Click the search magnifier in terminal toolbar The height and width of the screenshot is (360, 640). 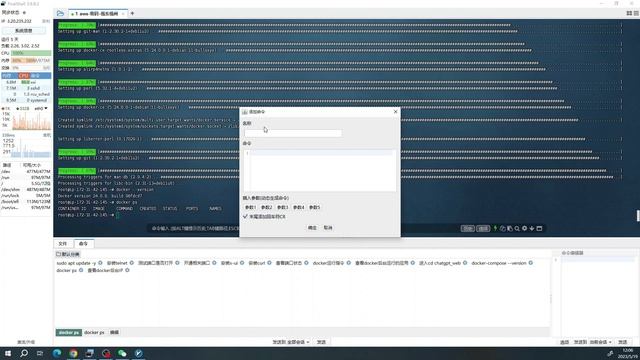(x=517, y=229)
